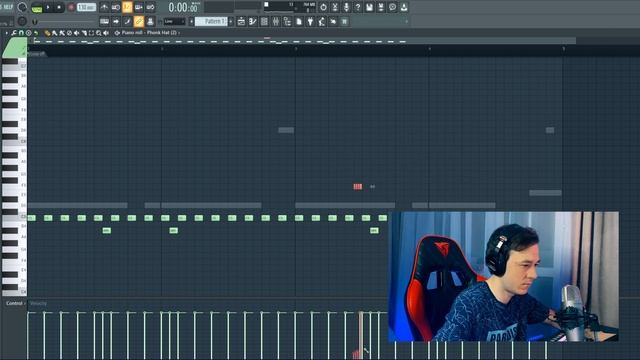This screenshot has width=640, height=360.
Task: Open the Playlist view
Action: click(x=241, y=21)
